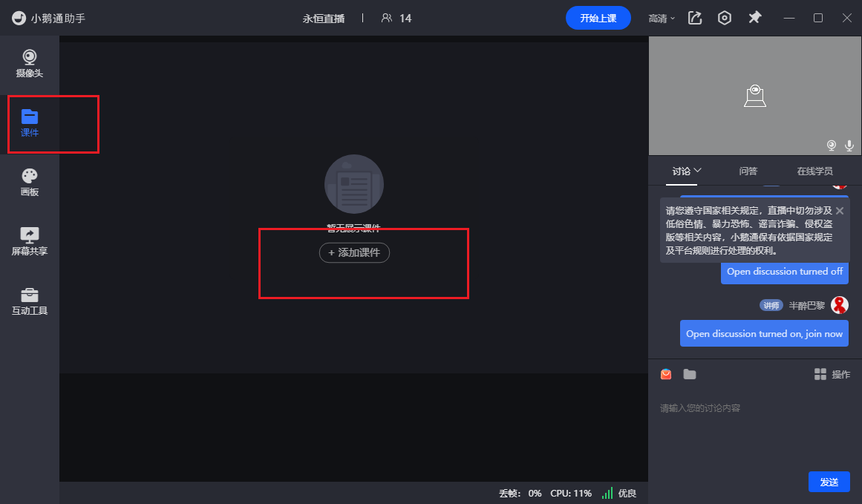Image resolution: width=862 pixels, height=504 pixels.
Task: Open the folder icon in chat toolbar
Action: coord(690,374)
